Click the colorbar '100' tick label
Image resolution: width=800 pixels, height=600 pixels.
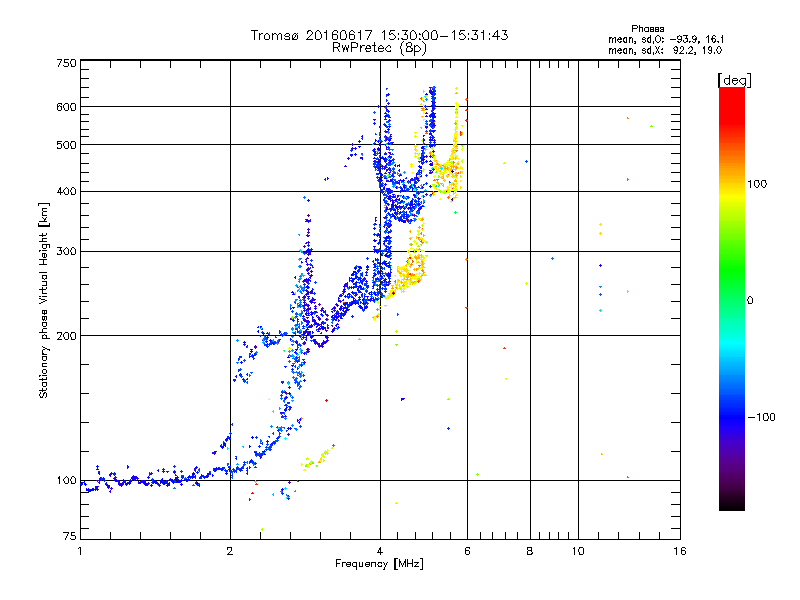coord(757,184)
